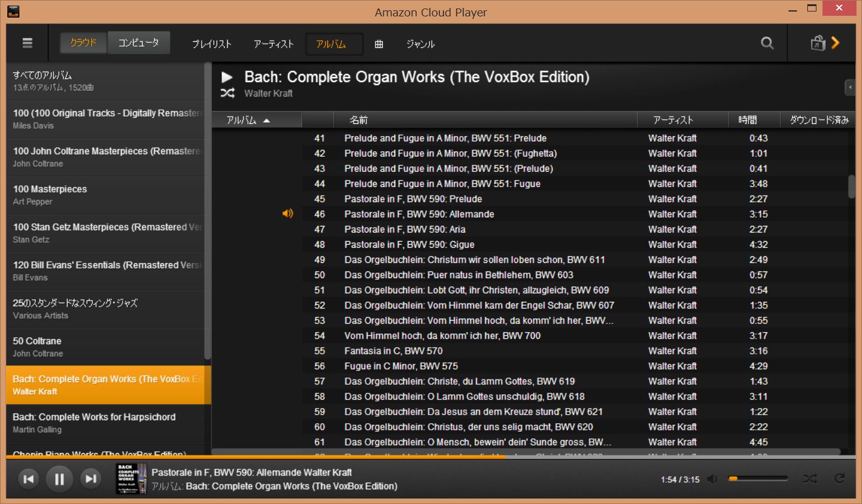Open the 曲 (songs) tab
862x504 pixels.
tap(378, 44)
